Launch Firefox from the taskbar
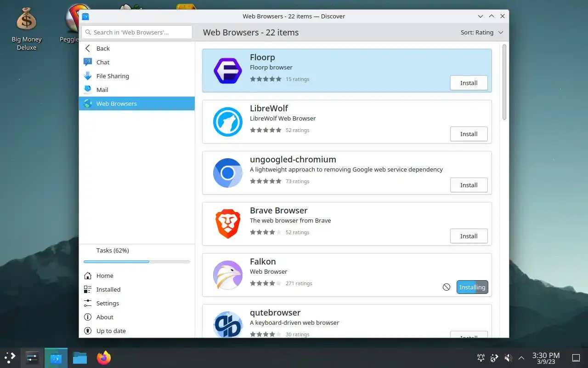 (104, 357)
